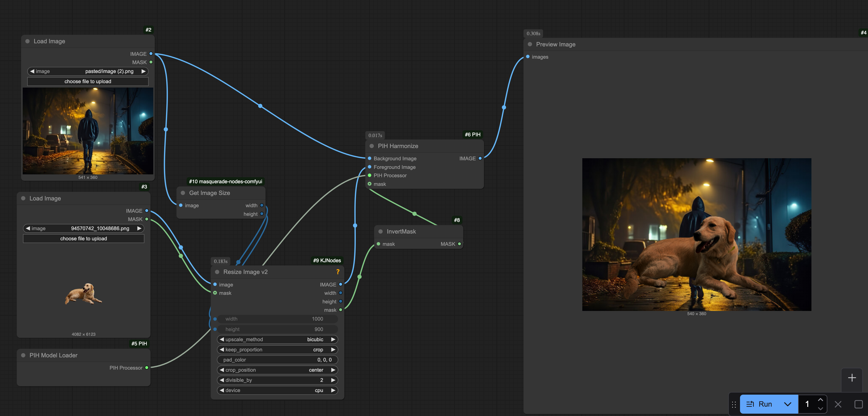Open crop_position center dropdown
This screenshot has height=416, width=868.
pos(277,370)
